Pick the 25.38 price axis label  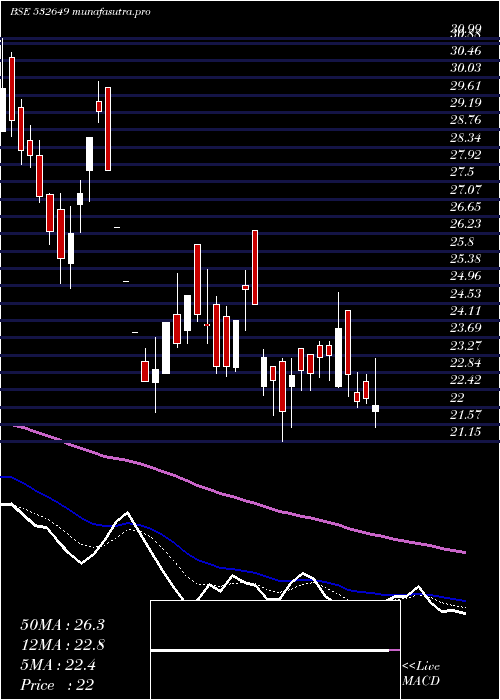466,259
